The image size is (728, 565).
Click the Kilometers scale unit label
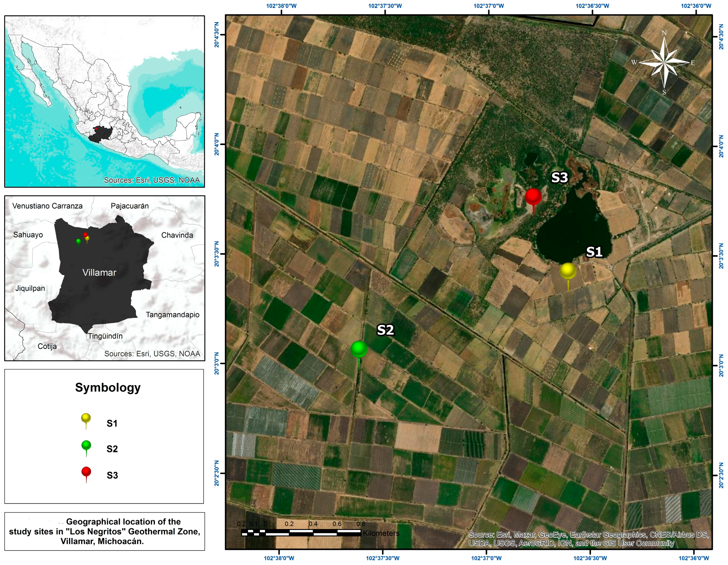click(381, 533)
